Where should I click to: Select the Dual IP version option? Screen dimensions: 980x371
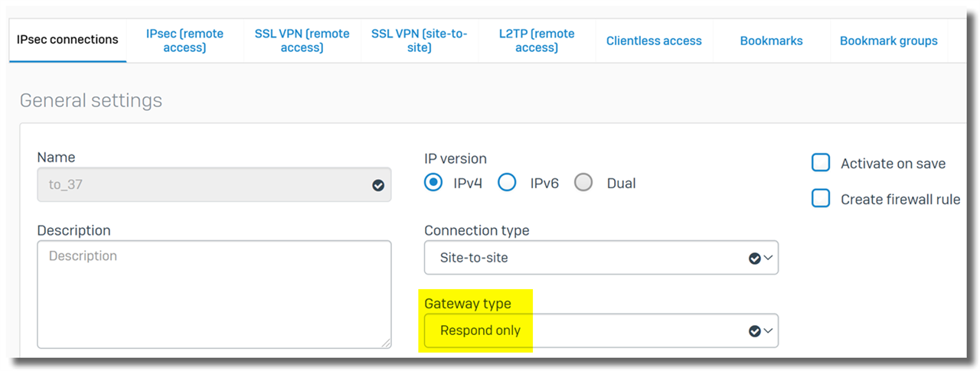pyautogui.click(x=583, y=183)
